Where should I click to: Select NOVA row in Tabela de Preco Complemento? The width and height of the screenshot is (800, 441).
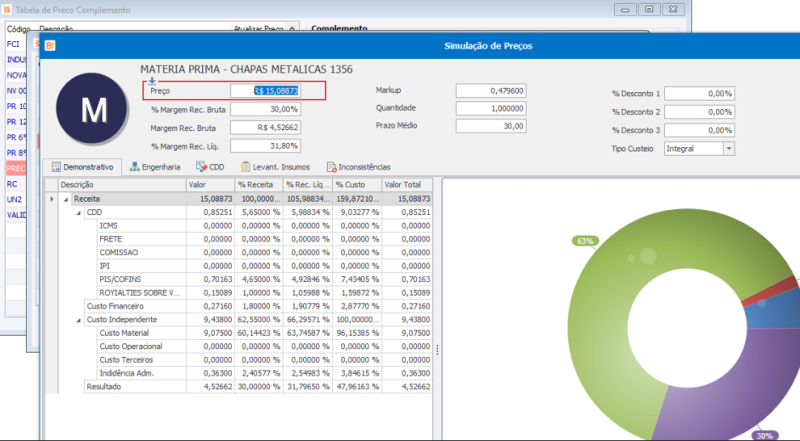tap(16, 75)
